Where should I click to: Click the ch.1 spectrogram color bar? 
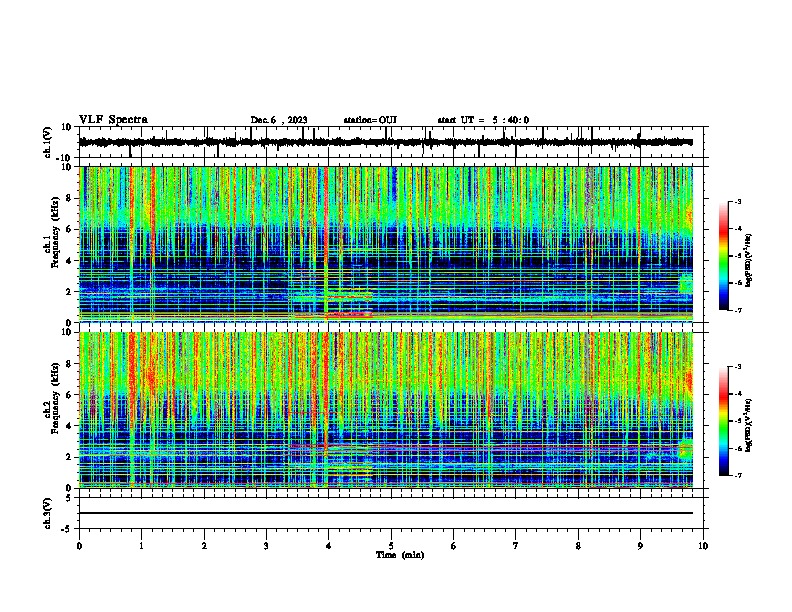click(723, 256)
